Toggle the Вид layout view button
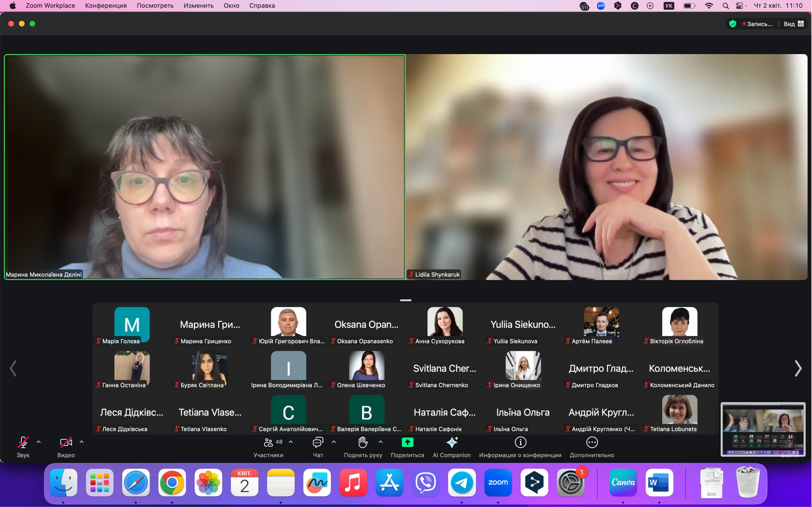Viewport: 812px width, 507px height. point(794,24)
